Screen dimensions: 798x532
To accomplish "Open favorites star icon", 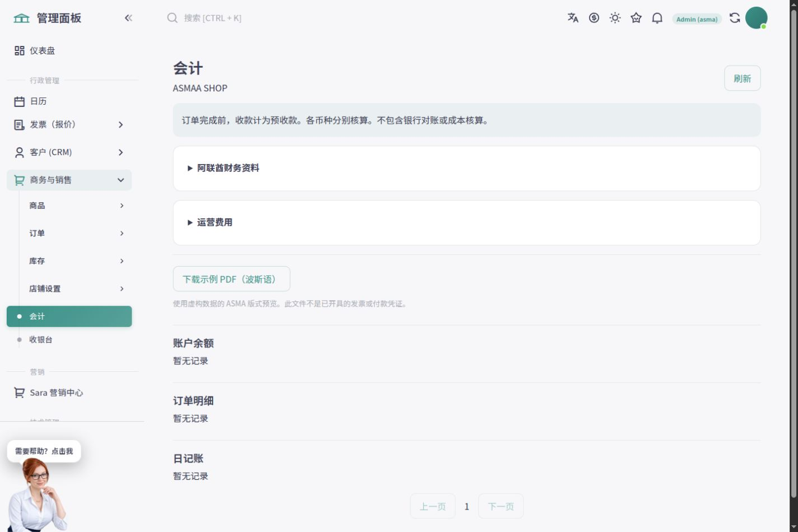I will point(636,18).
